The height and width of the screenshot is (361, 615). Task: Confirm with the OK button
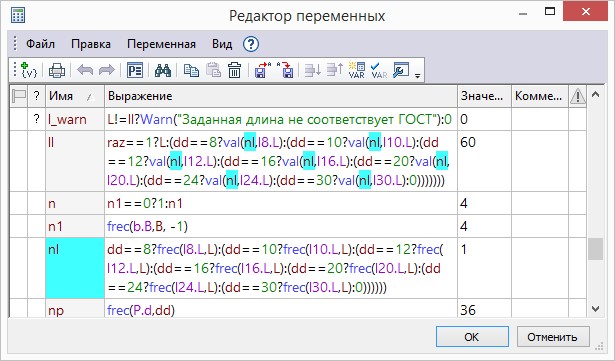pos(472,337)
